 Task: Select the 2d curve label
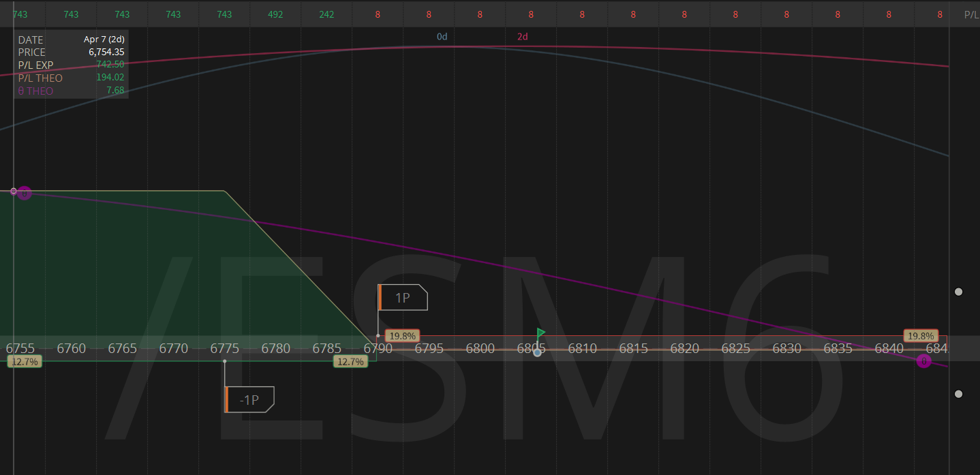pos(523,37)
